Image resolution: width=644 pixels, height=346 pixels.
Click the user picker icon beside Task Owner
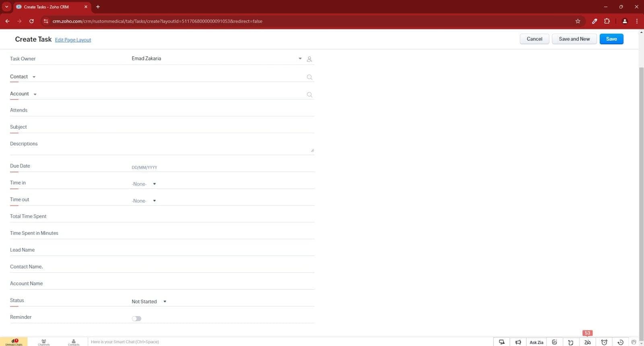[309, 59]
